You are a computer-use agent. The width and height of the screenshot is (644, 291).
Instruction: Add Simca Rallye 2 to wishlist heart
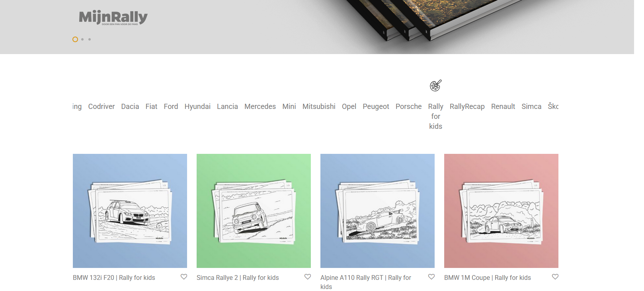[308, 277]
